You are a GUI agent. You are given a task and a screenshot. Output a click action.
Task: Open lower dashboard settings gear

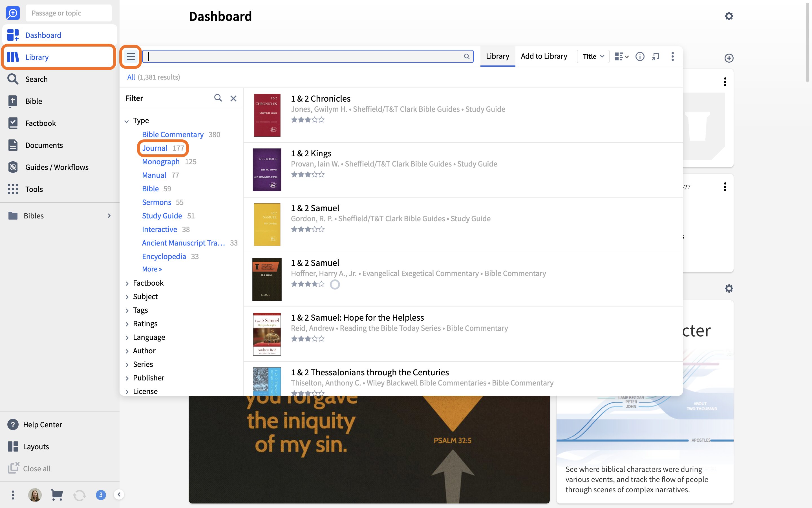(729, 288)
